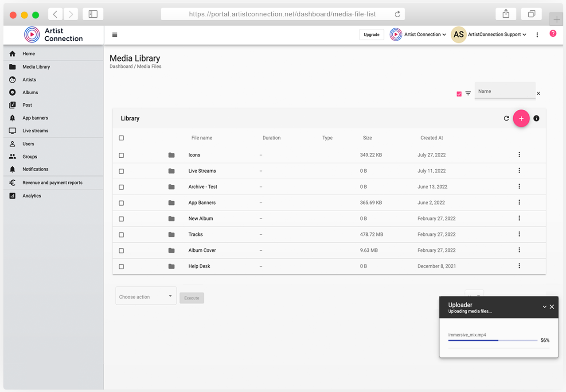Screen dimensions: 566x392
Task: Click the Immersive_mix.mp4 upload progress bar
Action: 492,340
